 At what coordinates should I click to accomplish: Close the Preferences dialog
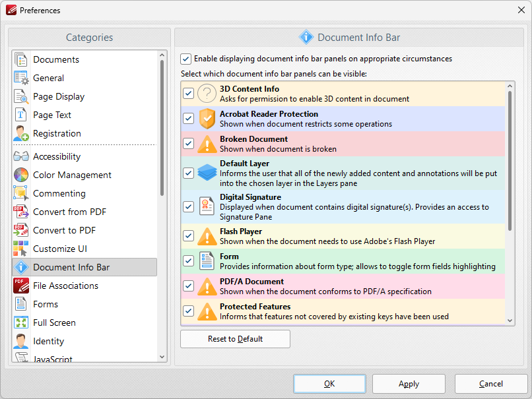click(x=521, y=10)
